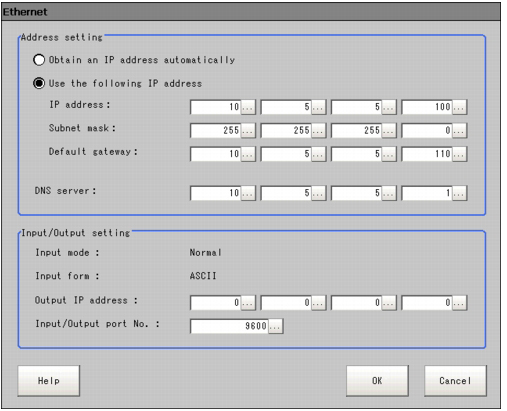Viewport: 507px width, 411px height.
Task: Click the Ethernet title bar text
Action: [25, 12]
